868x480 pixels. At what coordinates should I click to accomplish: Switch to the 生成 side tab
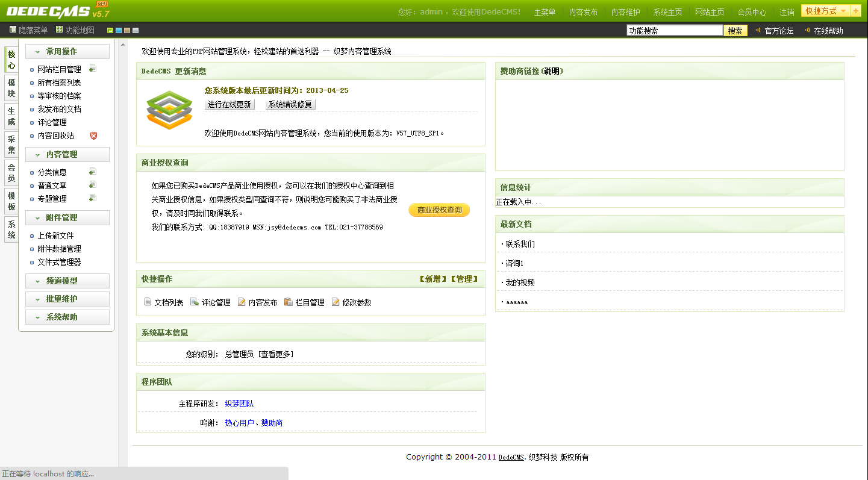click(x=11, y=116)
